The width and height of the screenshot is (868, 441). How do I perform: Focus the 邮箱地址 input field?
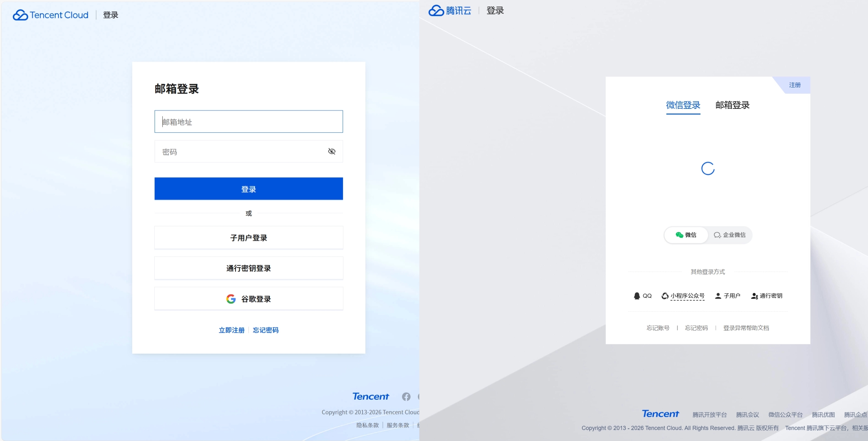249,122
